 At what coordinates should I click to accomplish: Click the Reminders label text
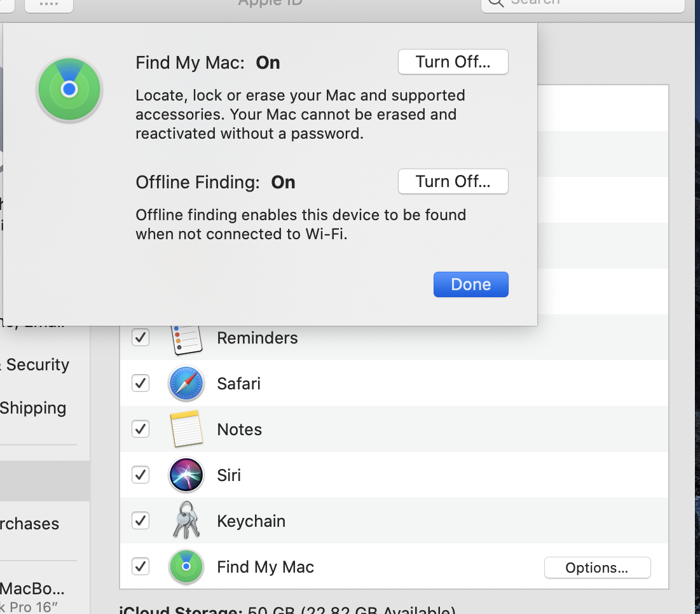coord(257,338)
